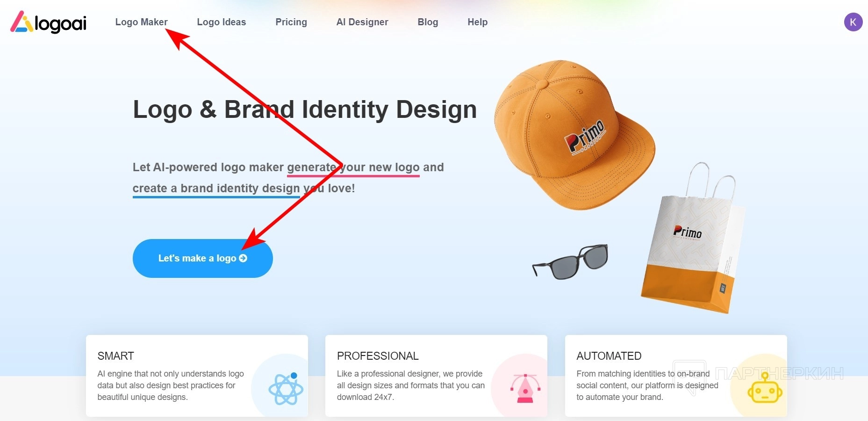Select AI Designer in navigation
868x421 pixels.
click(362, 22)
